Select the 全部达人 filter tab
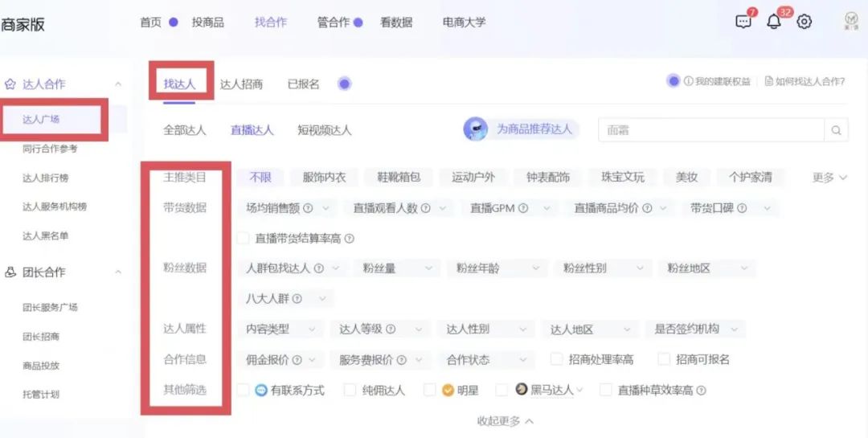Viewport: 868px width, 438px height. coord(184,130)
